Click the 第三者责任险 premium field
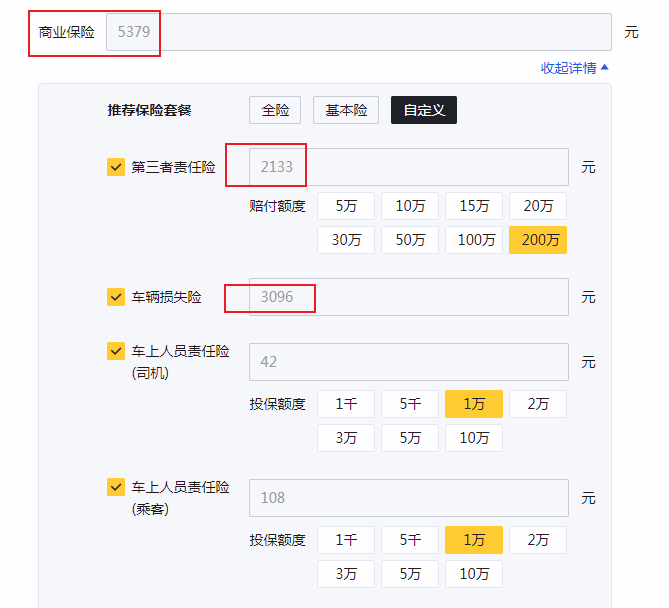 [x=408, y=167]
